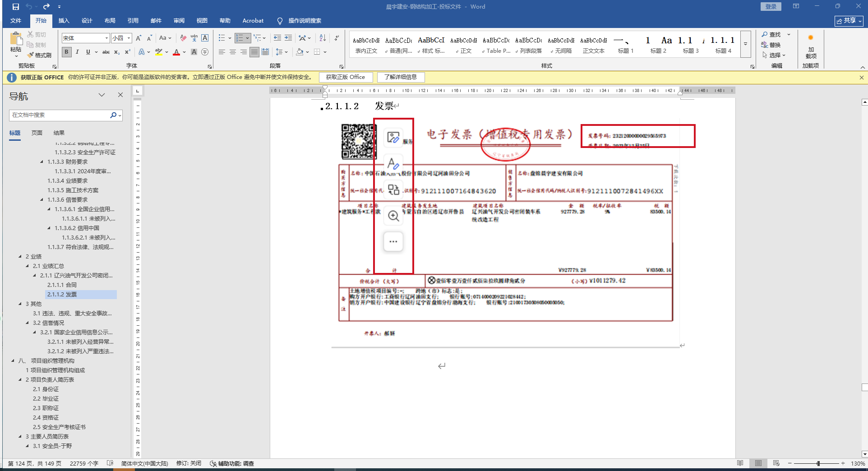Switch to the 审阅 ribbon tab
Screen dimensions: 868x471
179,21
